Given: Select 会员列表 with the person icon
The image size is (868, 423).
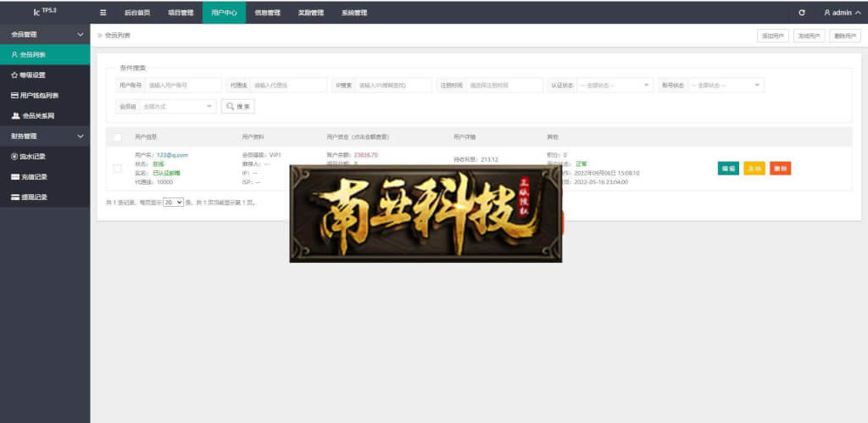Looking at the screenshot, I should click(45, 55).
